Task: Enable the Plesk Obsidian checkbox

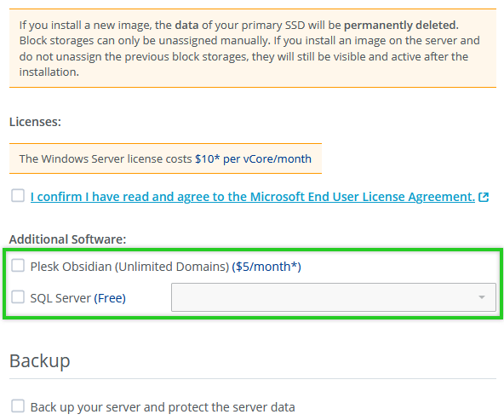Action: click(x=18, y=266)
